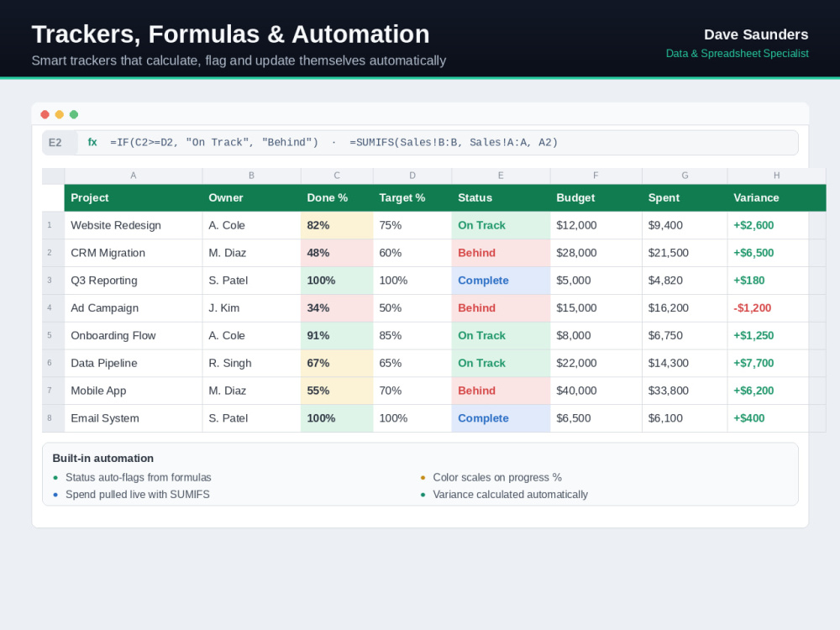Click the Project header cell

tap(134, 197)
